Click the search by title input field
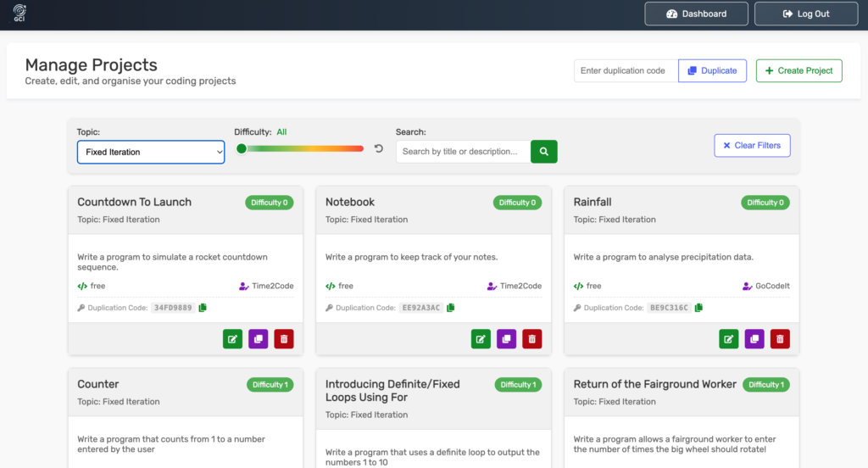The width and height of the screenshot is (868, 468). 463,152
